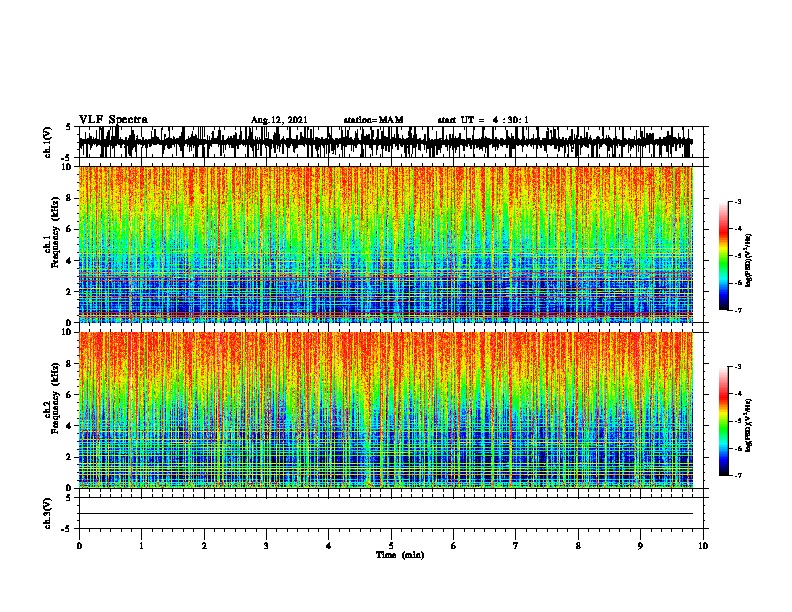Screen dimensions: 792x612
Task: Click the time axis tick label "9"
Action: (x=640, y=546)
